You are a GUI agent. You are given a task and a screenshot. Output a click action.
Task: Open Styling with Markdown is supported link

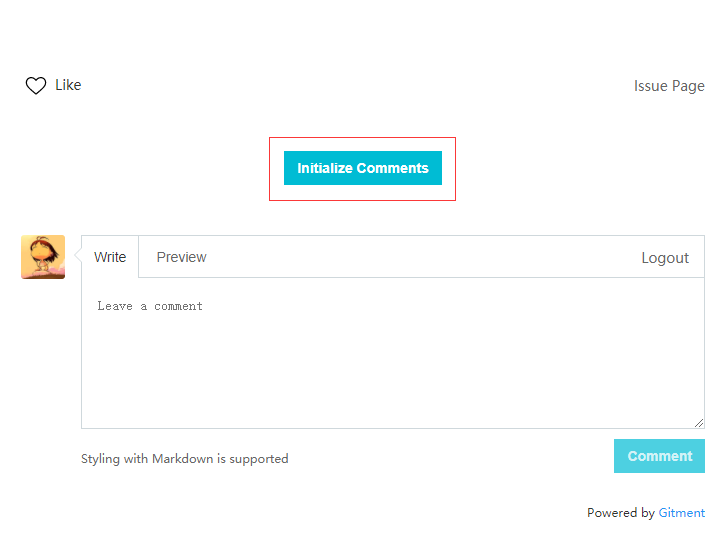pyautogui.click(x=185, y=459)
